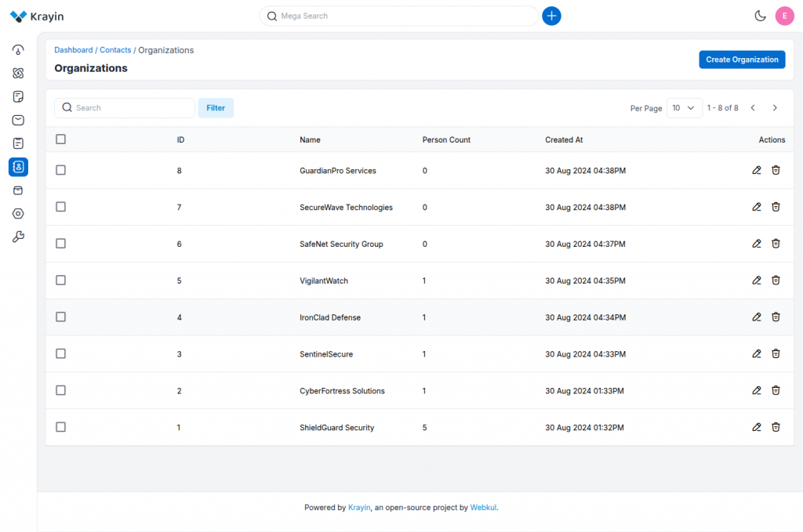Tick the select-all checkbox in table header
The image size is (803, 532).
click(61, 139)
